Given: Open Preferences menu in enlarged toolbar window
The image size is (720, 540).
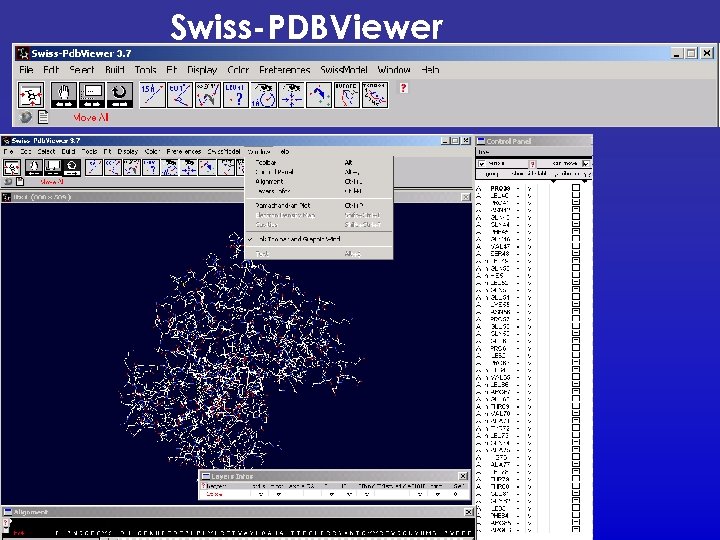Looking at the screenshot, I should 285,70.
